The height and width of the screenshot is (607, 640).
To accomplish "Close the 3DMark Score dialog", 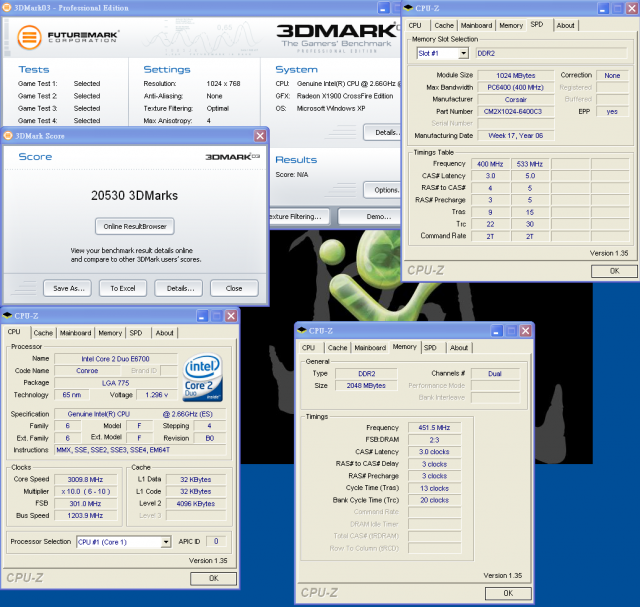I will 260,136.
